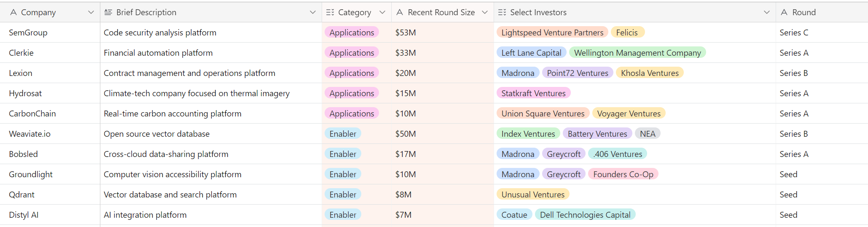Click the $33M round size cell
Image resolution: width=868 pixels, height=227 pixels.
[443, 53]
